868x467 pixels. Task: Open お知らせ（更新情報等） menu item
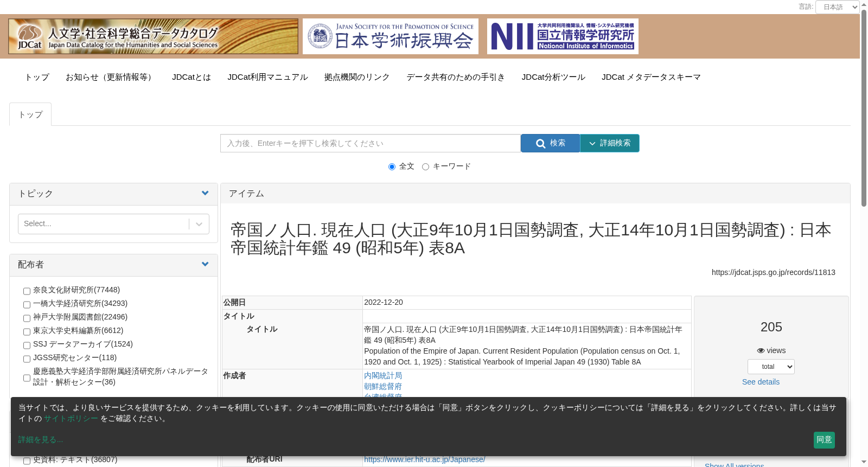coord(111,77)
